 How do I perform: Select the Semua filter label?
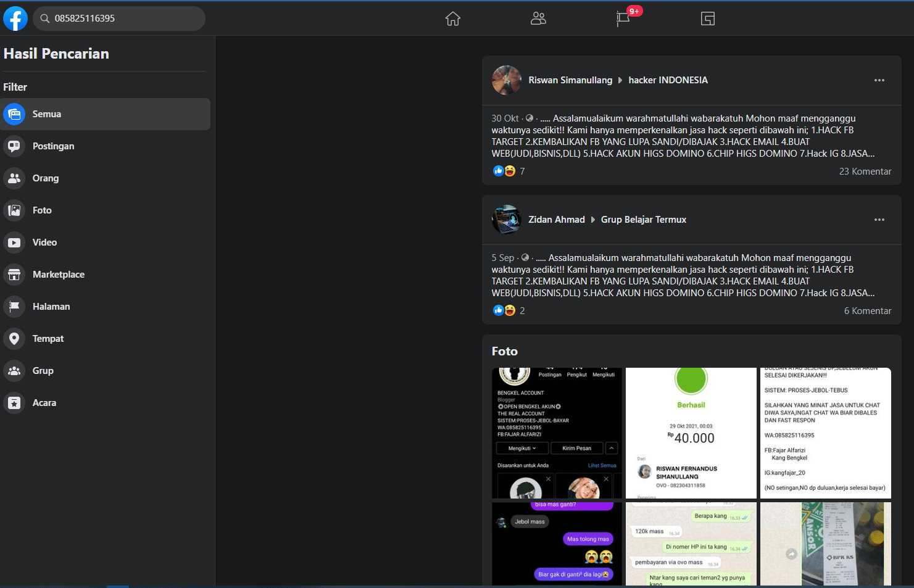point(47,114)
